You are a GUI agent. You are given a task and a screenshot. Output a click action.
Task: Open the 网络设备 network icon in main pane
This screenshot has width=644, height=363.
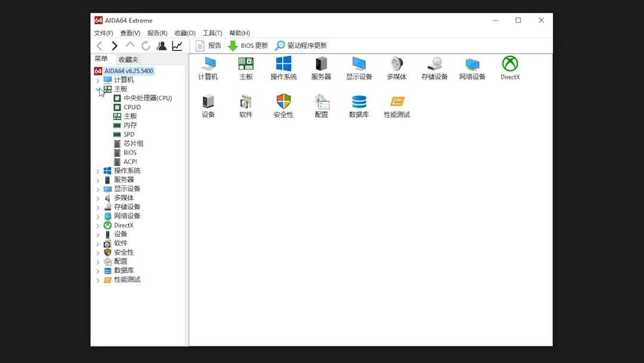(472, 68)
